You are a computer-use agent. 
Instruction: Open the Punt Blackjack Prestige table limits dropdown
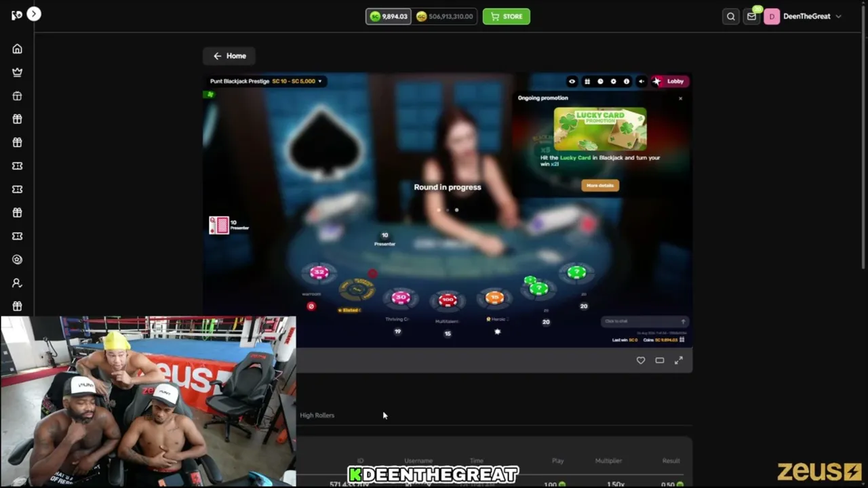pyautogui.click(x=266, y=81)
